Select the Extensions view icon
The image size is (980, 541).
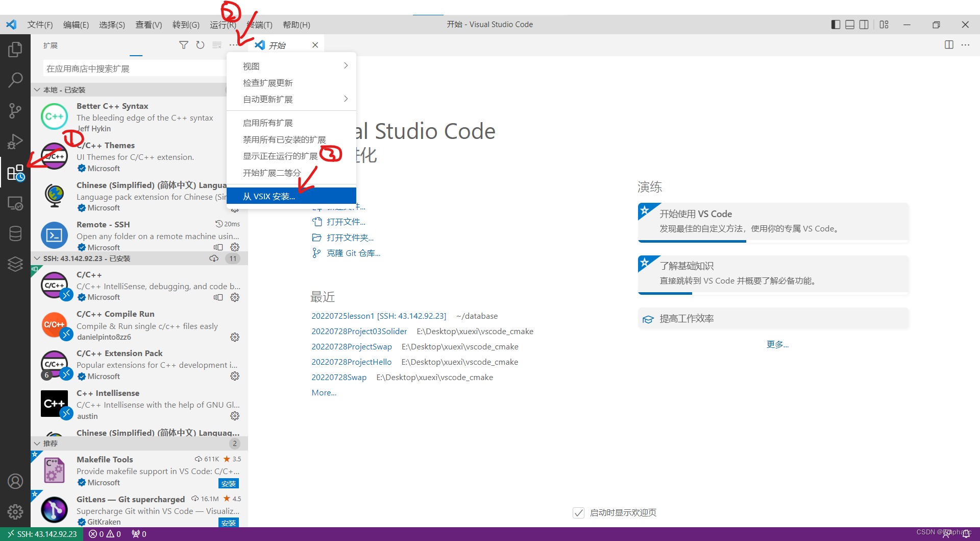pyautogui.click(x=15, y=173)
